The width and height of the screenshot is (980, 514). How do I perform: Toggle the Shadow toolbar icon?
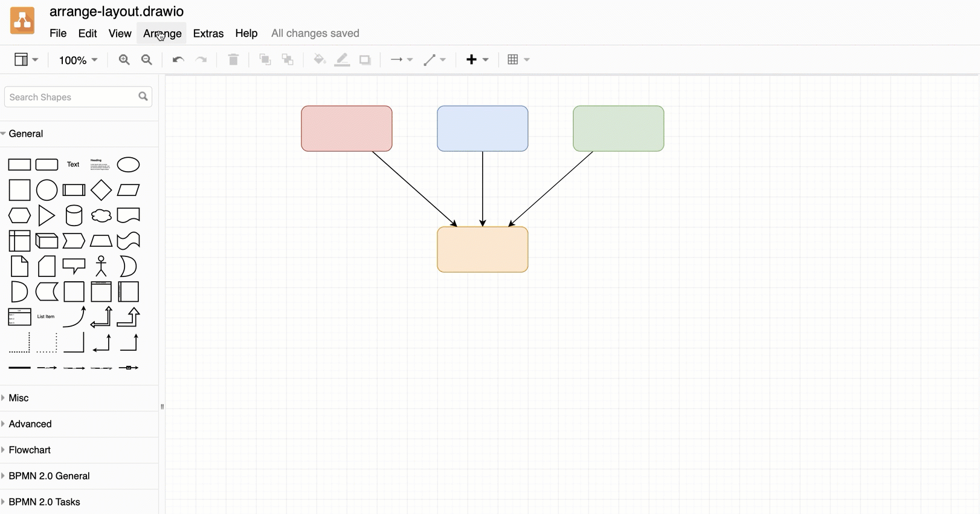click(x=365, y=60)
